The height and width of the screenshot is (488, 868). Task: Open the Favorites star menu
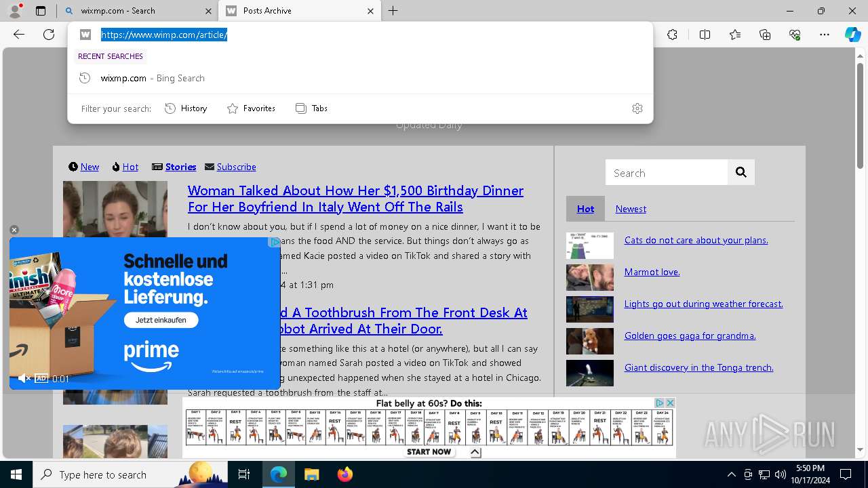(x=735, y=35)
